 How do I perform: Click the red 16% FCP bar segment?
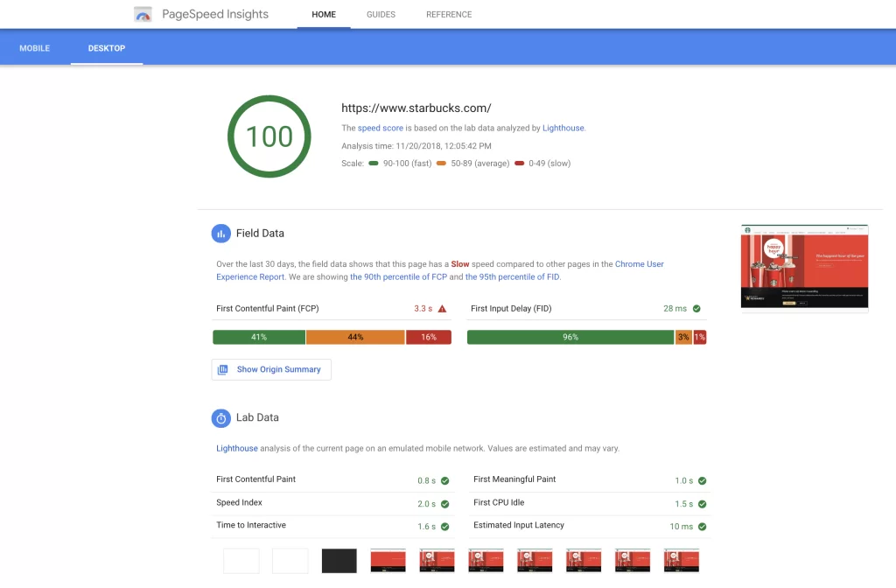pyautogui.click(x=429, y=337)
